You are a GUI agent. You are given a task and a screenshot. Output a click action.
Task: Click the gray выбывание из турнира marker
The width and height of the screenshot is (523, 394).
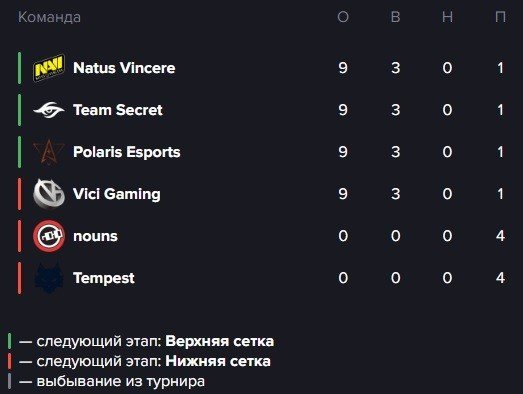tap(10, 381)
